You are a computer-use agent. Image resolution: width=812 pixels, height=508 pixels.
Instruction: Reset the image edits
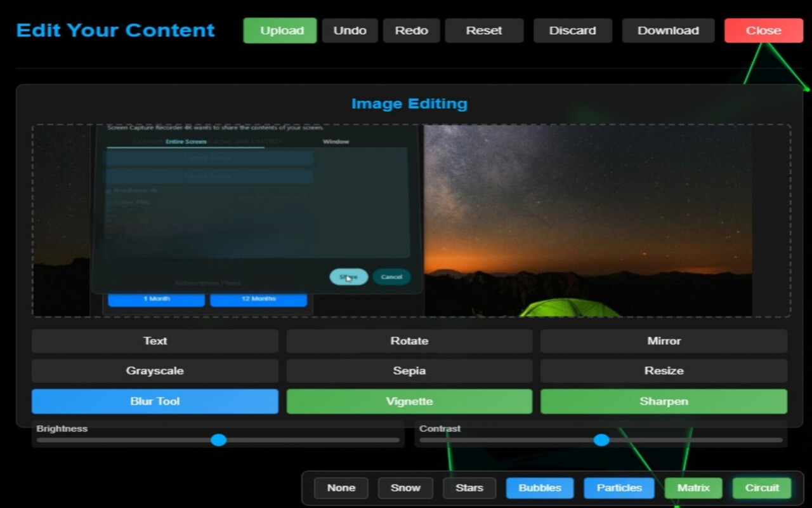tap(484, 30)
